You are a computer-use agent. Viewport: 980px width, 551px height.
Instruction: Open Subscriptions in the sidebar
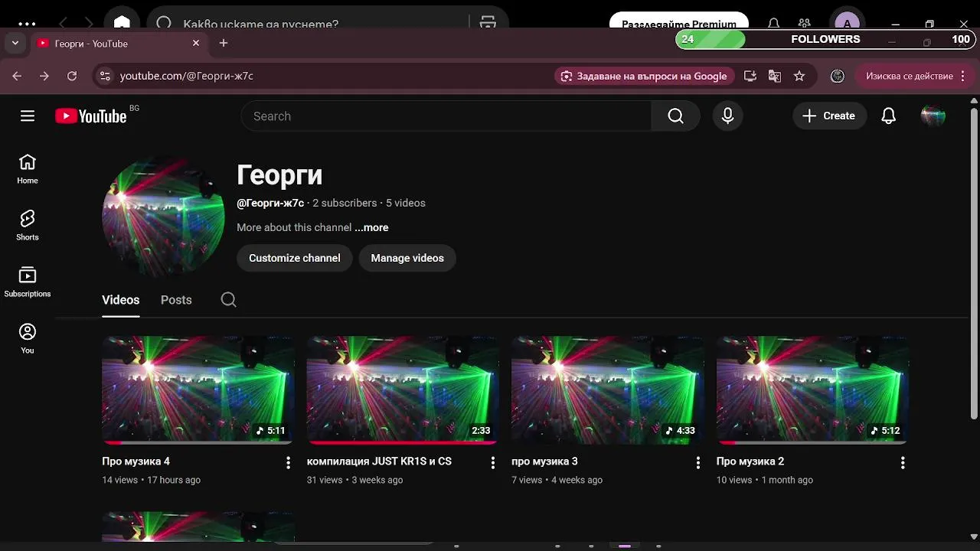pos(28,282)
